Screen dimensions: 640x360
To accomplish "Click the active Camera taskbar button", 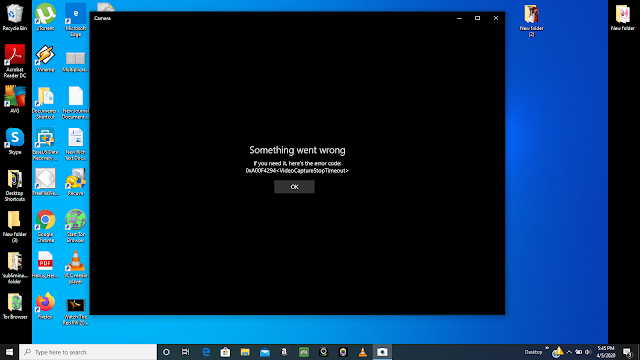I will click(x=382, y=352).
